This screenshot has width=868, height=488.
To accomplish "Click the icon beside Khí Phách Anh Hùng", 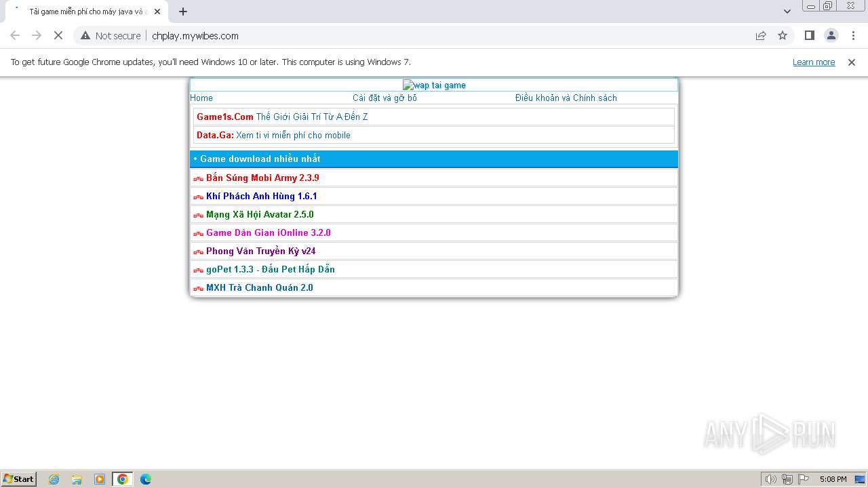I will click(198, 197).
